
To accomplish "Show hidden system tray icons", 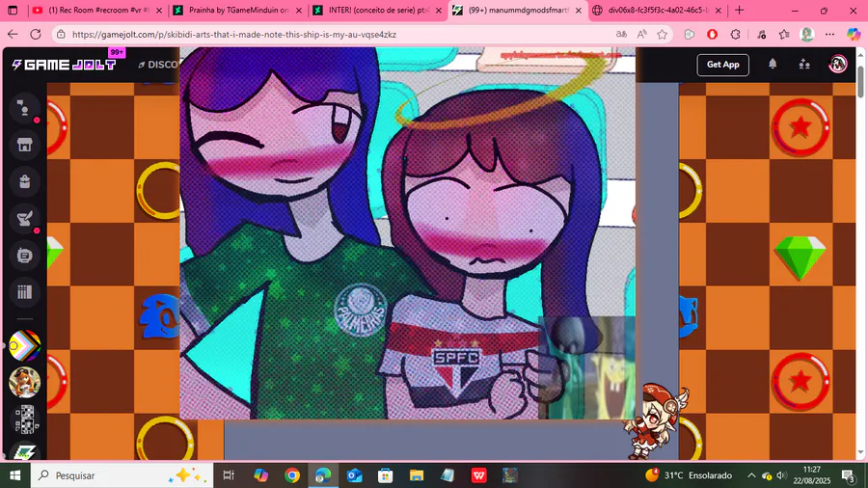I will (x=751, y=475).
